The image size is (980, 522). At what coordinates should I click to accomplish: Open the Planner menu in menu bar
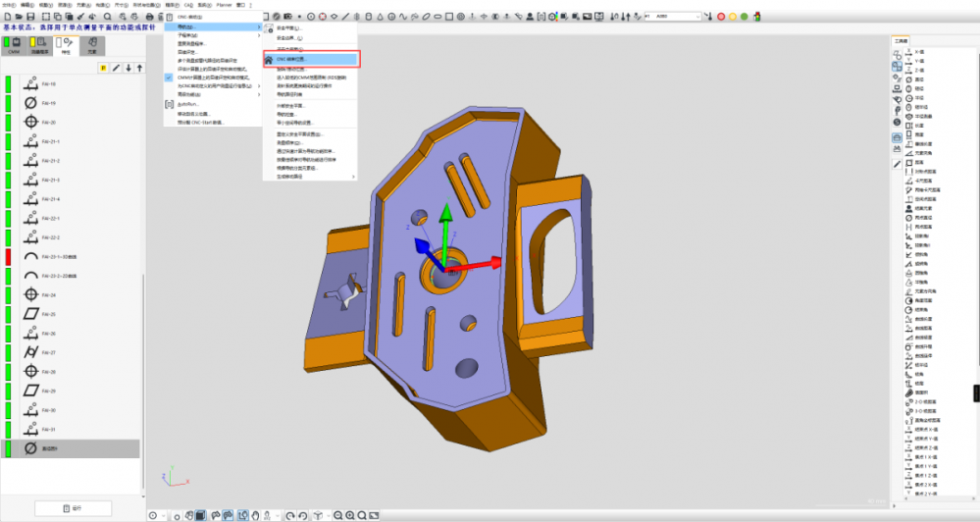[x=223, y=5]
